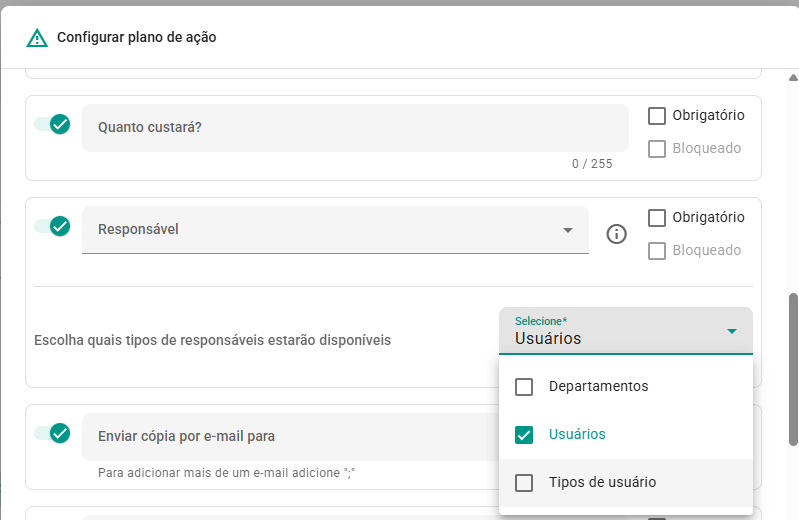
Task: Check Bloqueado for Responsável
Action: (657, 251)
